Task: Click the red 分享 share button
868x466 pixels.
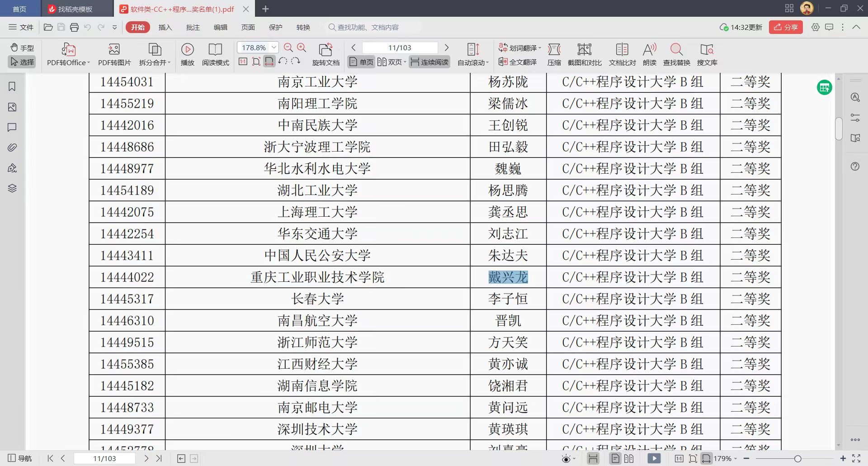Action: 786,27
